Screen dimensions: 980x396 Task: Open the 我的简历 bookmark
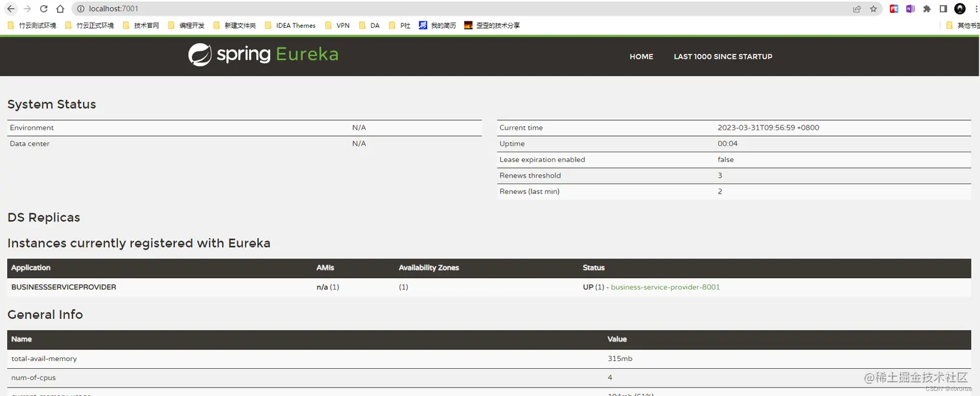point(437,25)
